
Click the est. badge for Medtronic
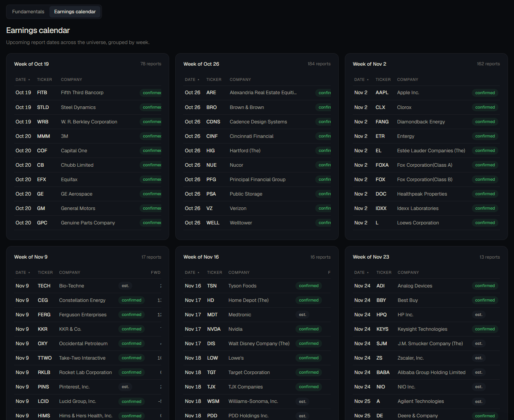pos(303,315)
